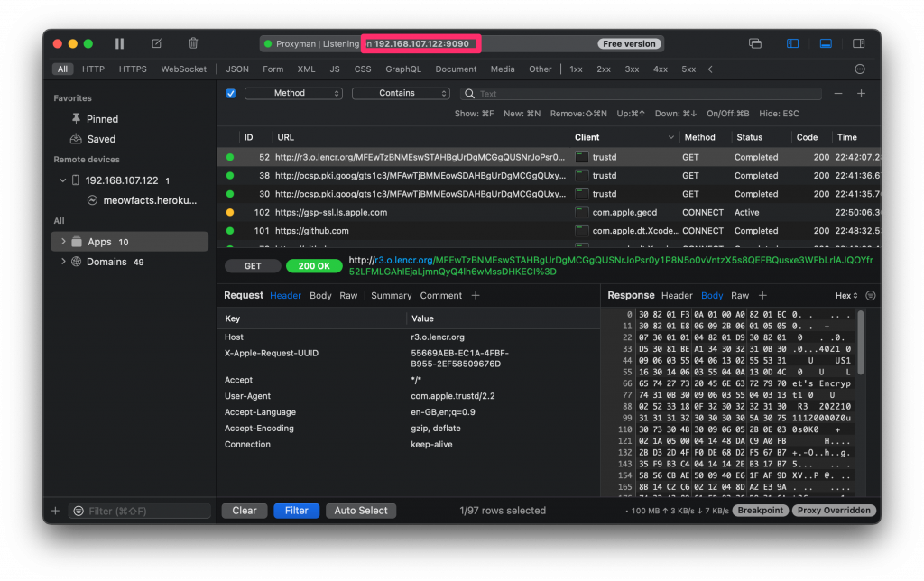Open the multi-window icon in the toolbar
924x581 pixels.
pos(755,43)
